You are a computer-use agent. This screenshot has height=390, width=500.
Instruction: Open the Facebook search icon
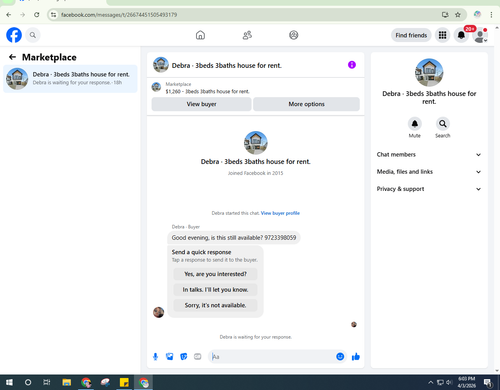tap(33, 35)
